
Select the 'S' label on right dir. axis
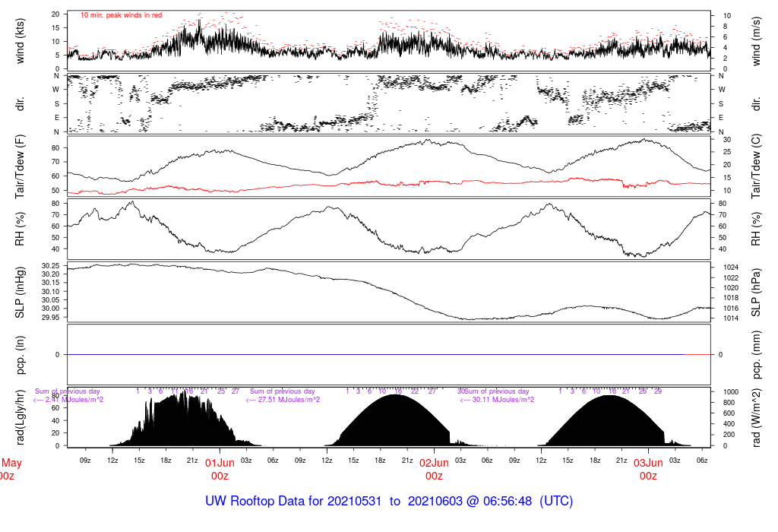tap(721, 104)
